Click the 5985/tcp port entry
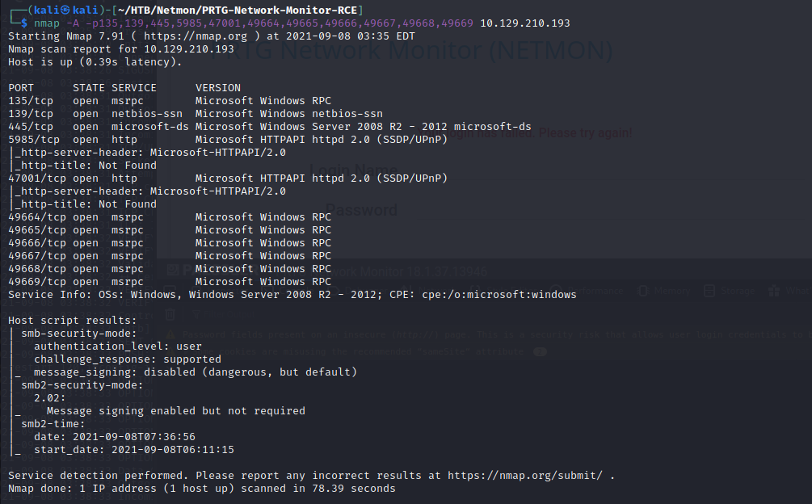 (31, 139)
